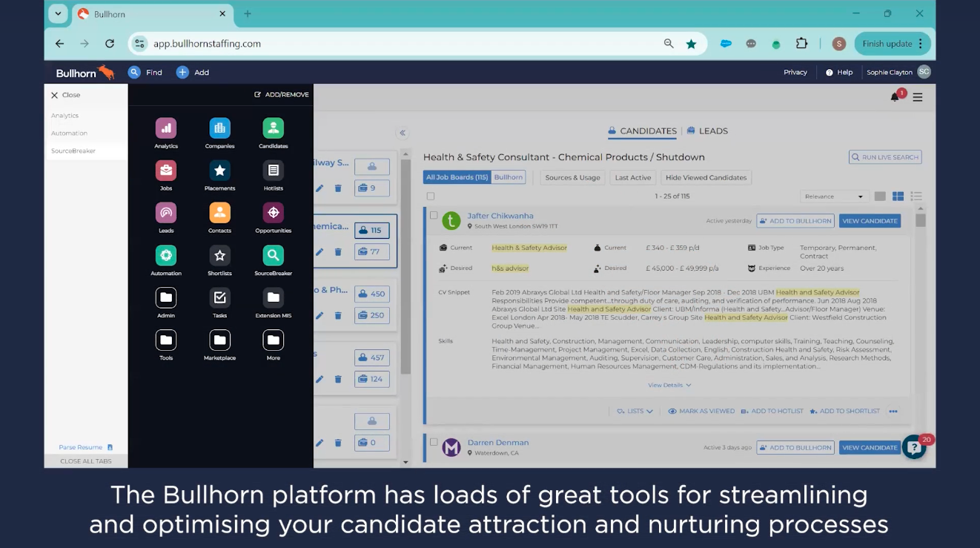Open the Contacts app icon

tap(219, 213)
